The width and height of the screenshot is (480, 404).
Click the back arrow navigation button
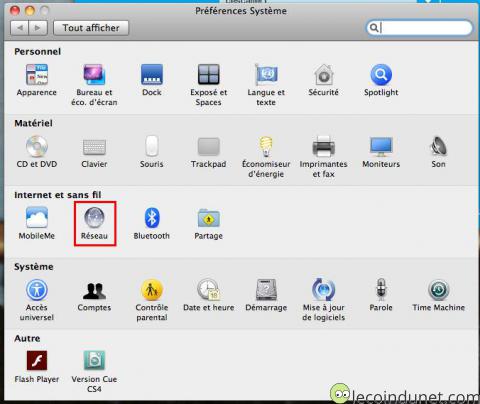click(x=20, y=28)
